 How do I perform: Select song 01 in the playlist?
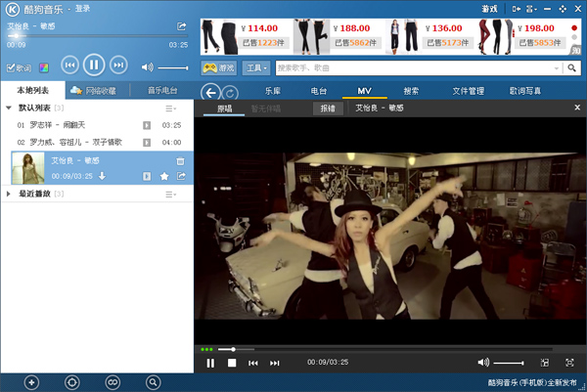click(97, 125)
